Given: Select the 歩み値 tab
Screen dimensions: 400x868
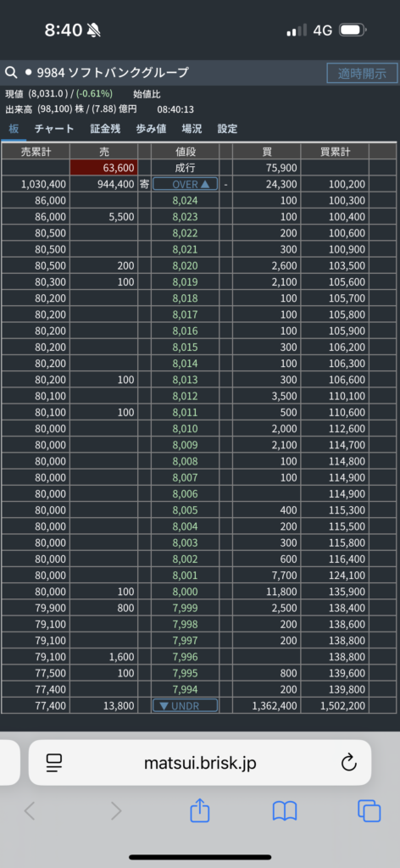Looking at the screenshot, I should [151, 129].
